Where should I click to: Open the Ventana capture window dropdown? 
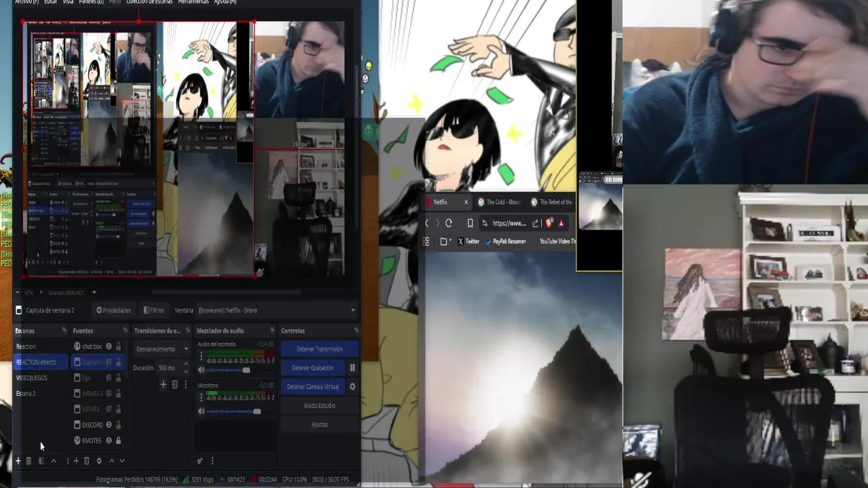point(276,310)
